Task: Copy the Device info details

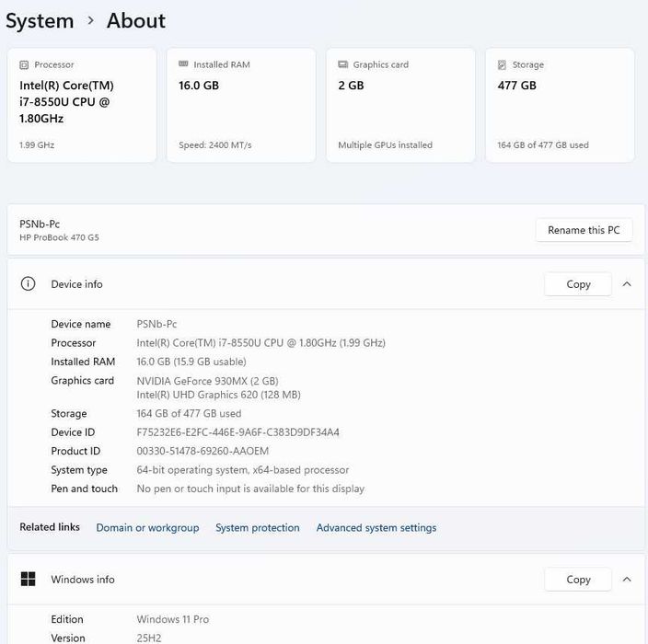Action: [x=578, y=283]
